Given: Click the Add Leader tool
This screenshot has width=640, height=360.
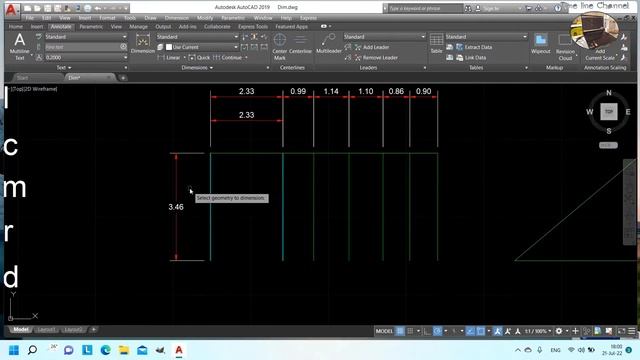Looking at the screenshot, I should 371,47.
